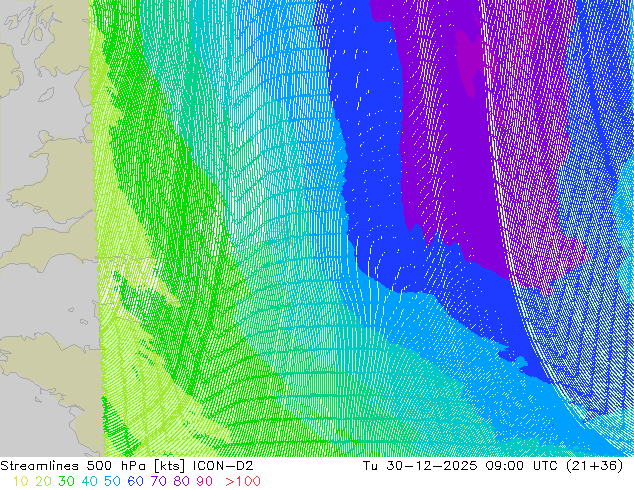Click the 40 kts cyan legend value
634x490 pixels.
[x=89, y=481]
